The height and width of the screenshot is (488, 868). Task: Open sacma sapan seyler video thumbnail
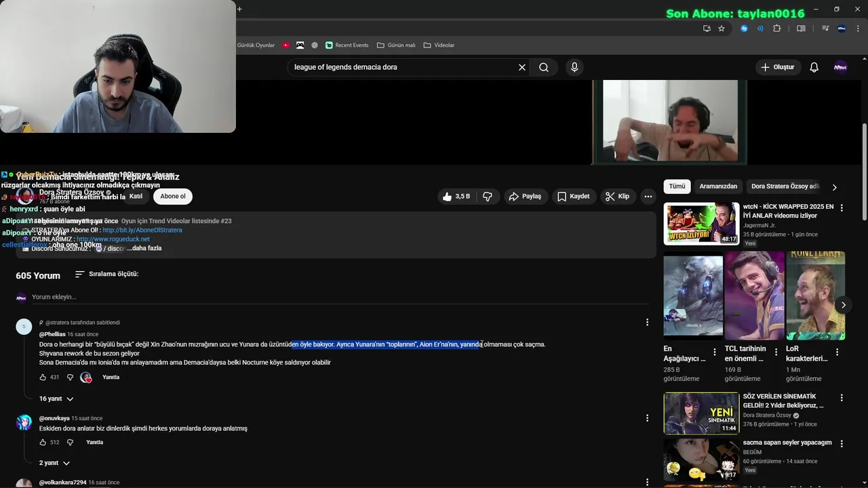tap(701, 460)
